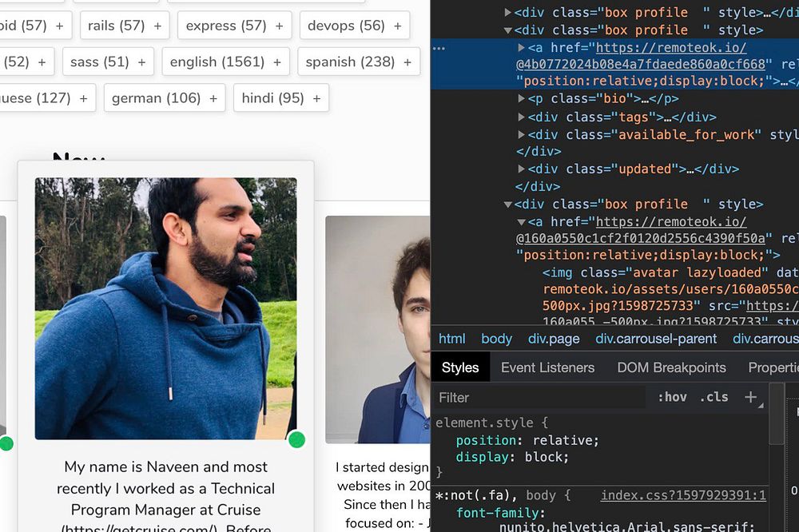The height and width of the screenshot is (532, 799).
Task: Click the plus icon on rails (57) tag
Action: pos(157,26)
